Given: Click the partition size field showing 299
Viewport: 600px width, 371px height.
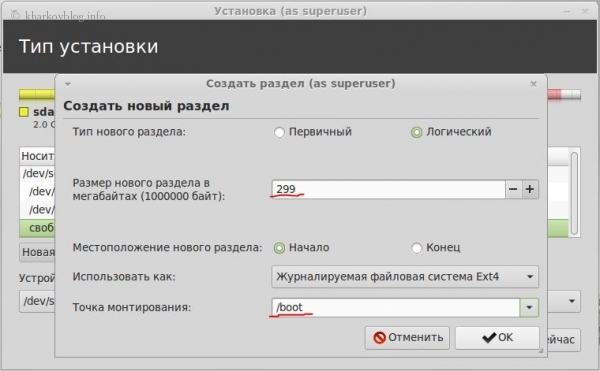Looking at the screenshot, I should click(388, 189).
